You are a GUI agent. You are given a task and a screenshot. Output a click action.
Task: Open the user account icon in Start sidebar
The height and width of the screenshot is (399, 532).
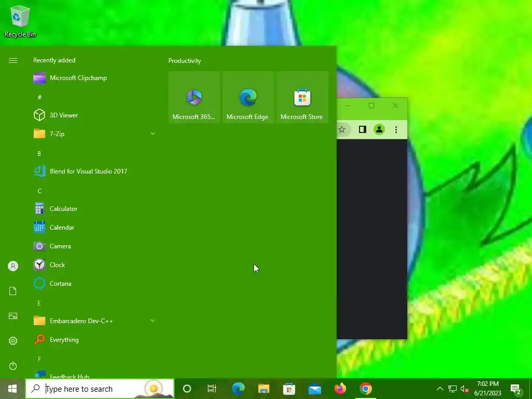(13, 266)
